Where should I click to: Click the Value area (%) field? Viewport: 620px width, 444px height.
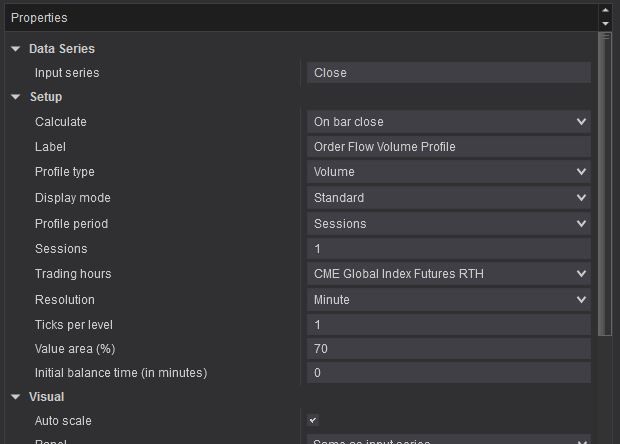[x=448, y=349]
